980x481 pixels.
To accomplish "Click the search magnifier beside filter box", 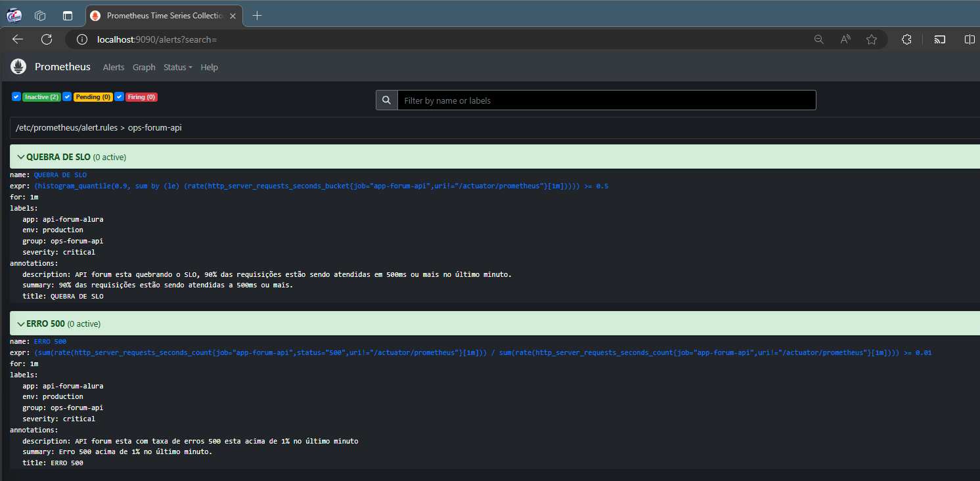I will tap(387, 100).
